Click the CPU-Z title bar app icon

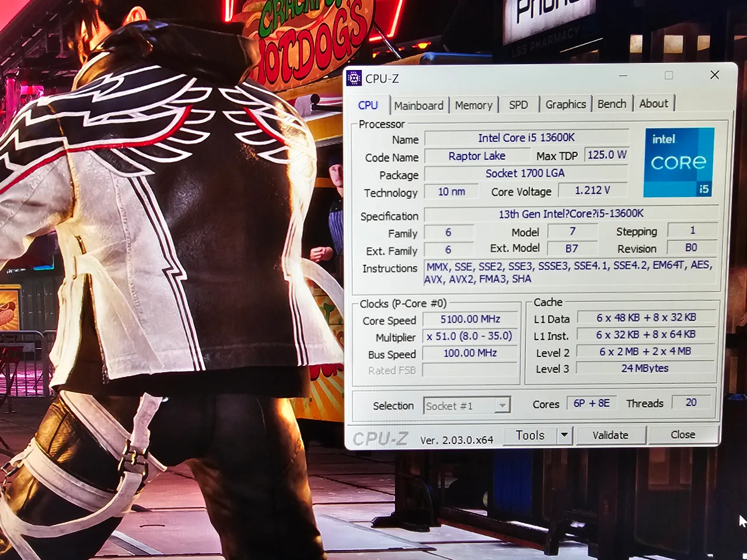354,78
